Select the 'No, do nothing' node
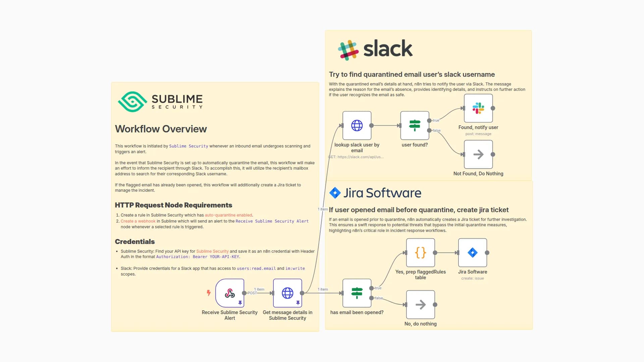 tap(421, 304)
